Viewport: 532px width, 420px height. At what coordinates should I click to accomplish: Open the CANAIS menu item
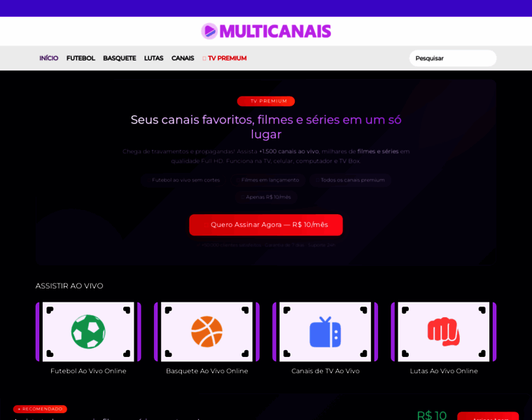(x=183, y=58)
